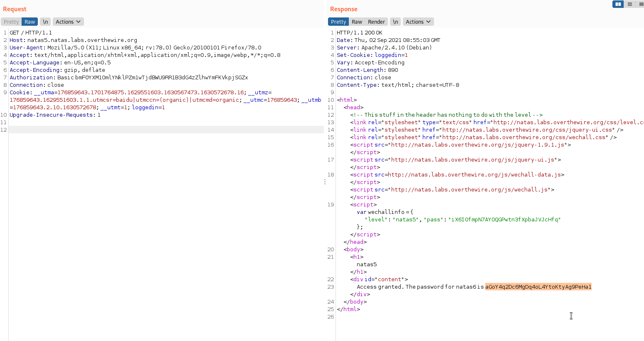Screen dimensions: 644x341
Task: Open the Request Actions dropdown
Action: click(68, 22)
